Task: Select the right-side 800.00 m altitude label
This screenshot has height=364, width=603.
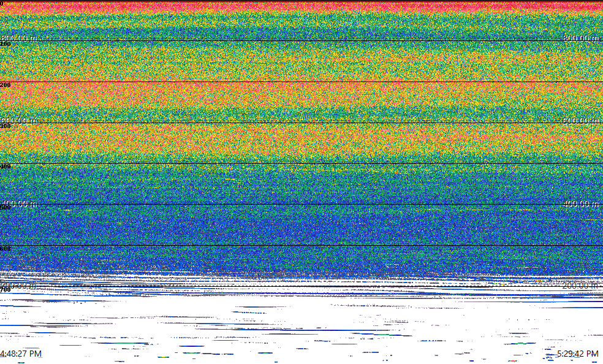Action: [x=581, y=37]
